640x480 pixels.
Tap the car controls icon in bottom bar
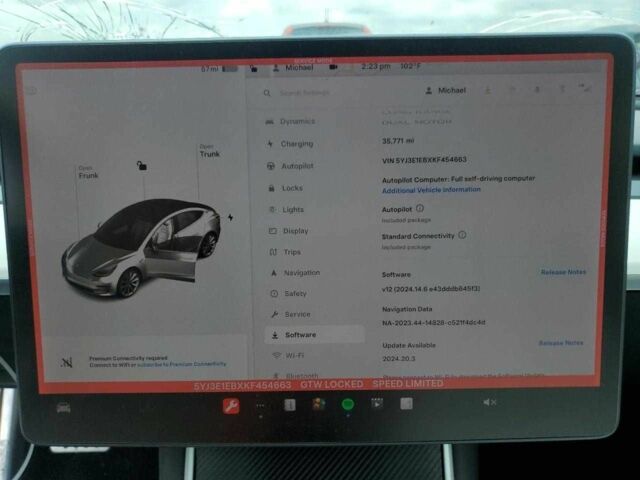coord(63,407)
